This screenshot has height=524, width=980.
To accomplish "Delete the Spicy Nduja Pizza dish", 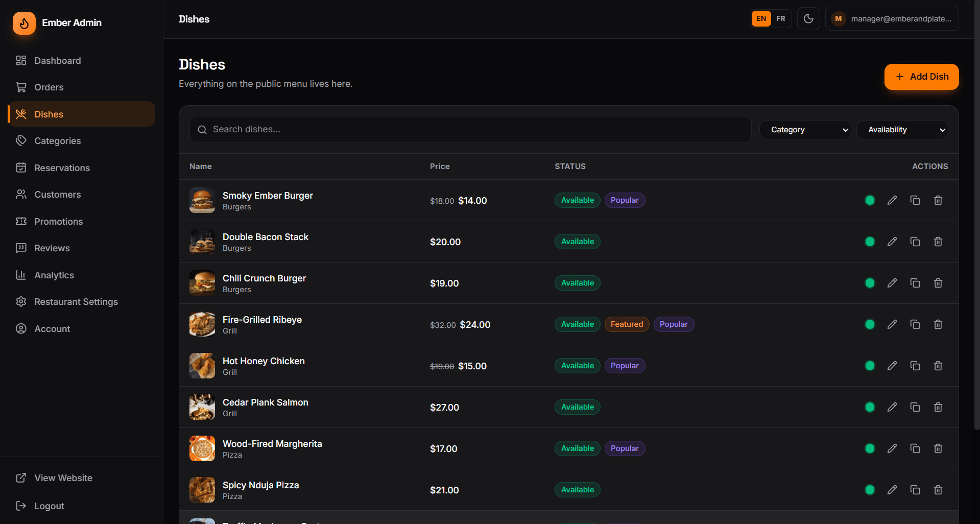I will 938,490.
